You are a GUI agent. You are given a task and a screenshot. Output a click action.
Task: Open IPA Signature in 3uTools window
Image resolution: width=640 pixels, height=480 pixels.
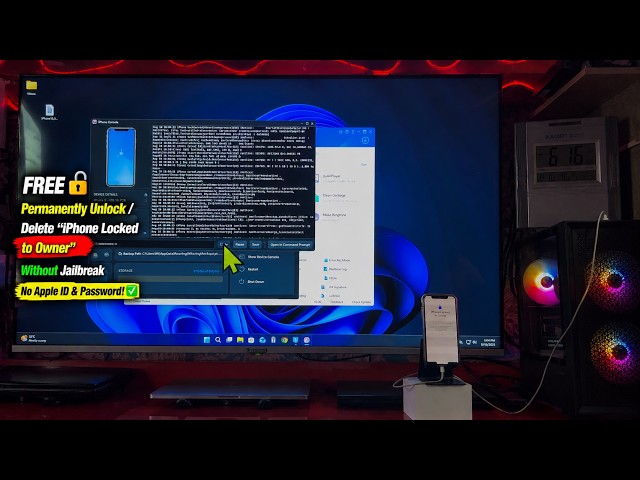(x=335, y=287)
